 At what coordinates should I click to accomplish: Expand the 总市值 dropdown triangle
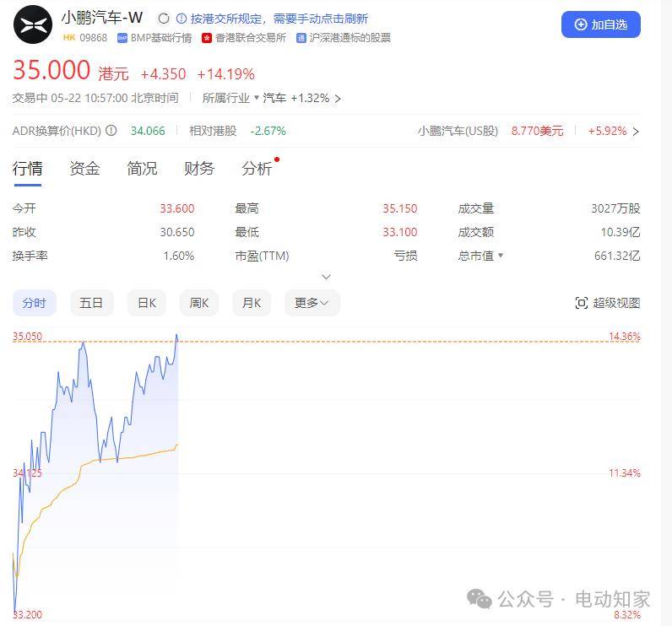[500, 255]
